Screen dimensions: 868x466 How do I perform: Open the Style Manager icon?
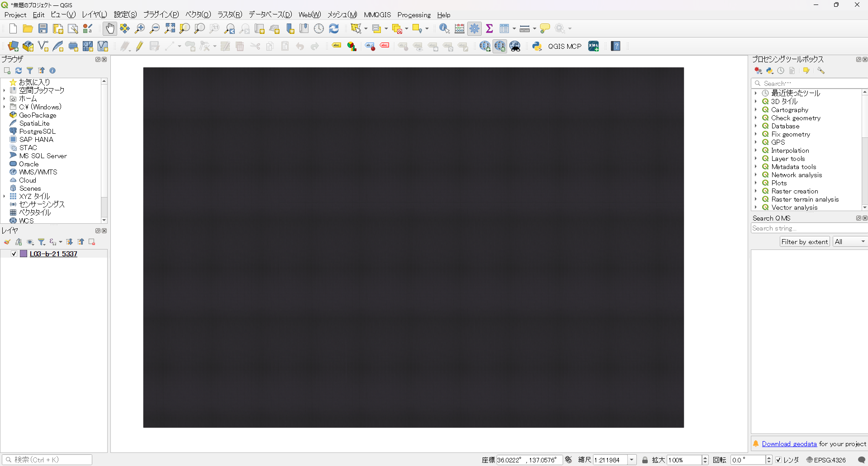(88, 28)
